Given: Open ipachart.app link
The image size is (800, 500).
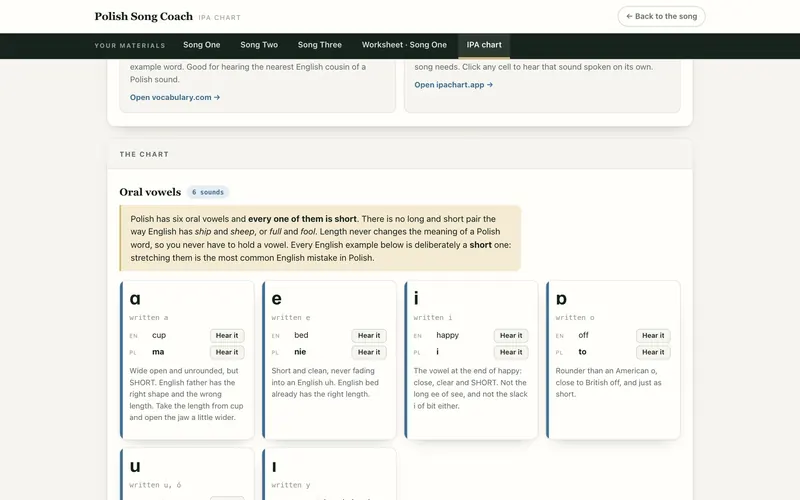Looking at the screenshot, I should pyautogui.click(x=453, y=85).
